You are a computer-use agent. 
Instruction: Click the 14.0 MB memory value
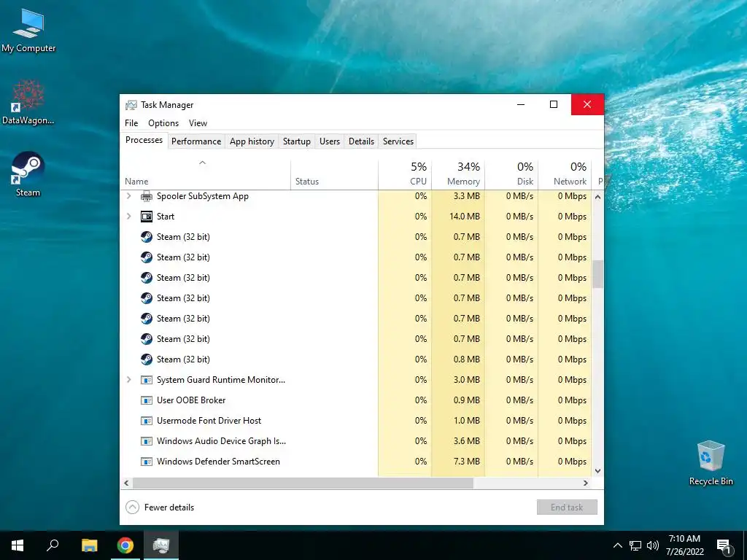(465, 216)
